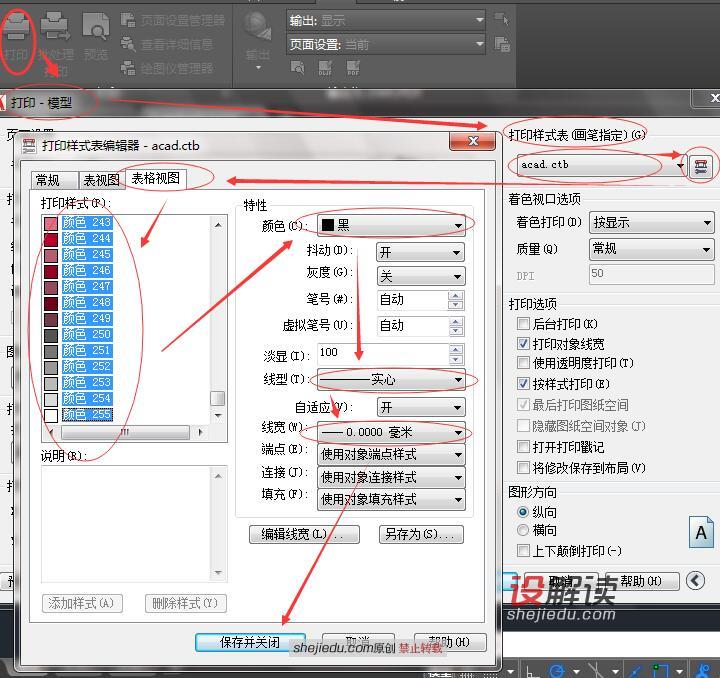Toggle 后台打印 checkbox

click(523, 324)
